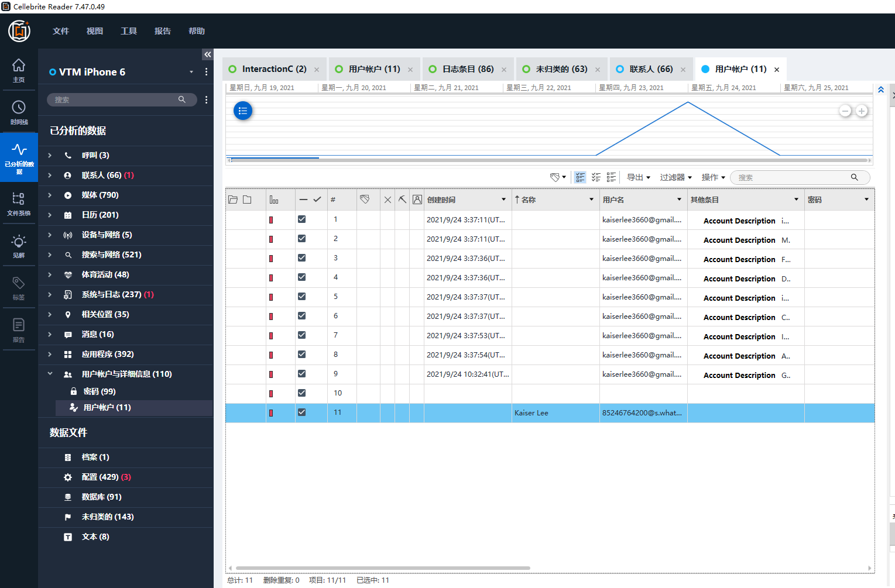Uncheck the checkbox in row 7
The height and width of the screenshot is (588, 895).
pyautogui.click(x=301, y=335)
